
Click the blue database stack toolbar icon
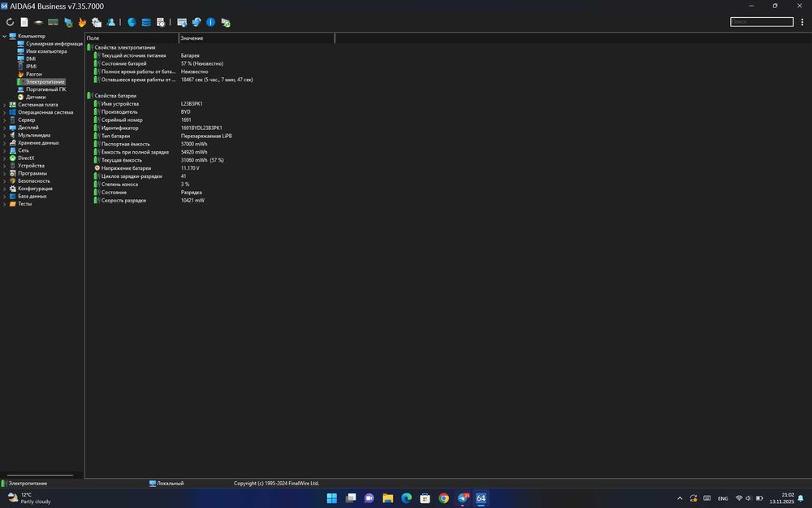[x=146, y=22]
